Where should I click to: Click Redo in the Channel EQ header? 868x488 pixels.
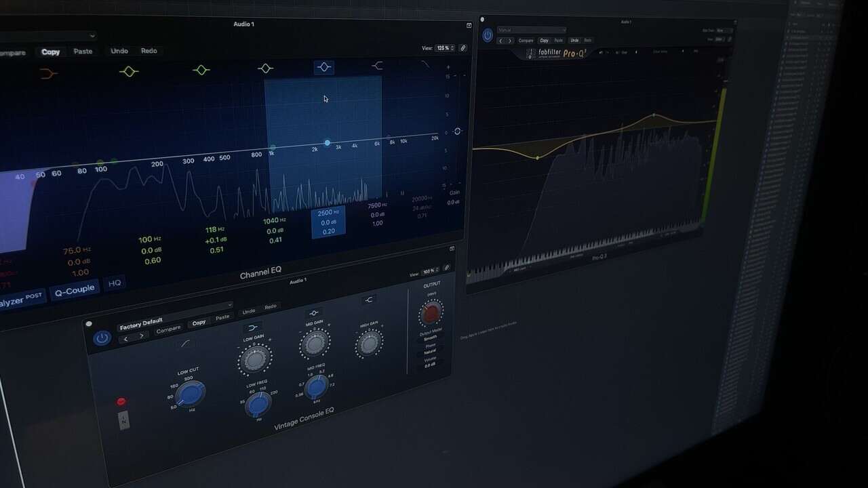(x=149, y=51)
